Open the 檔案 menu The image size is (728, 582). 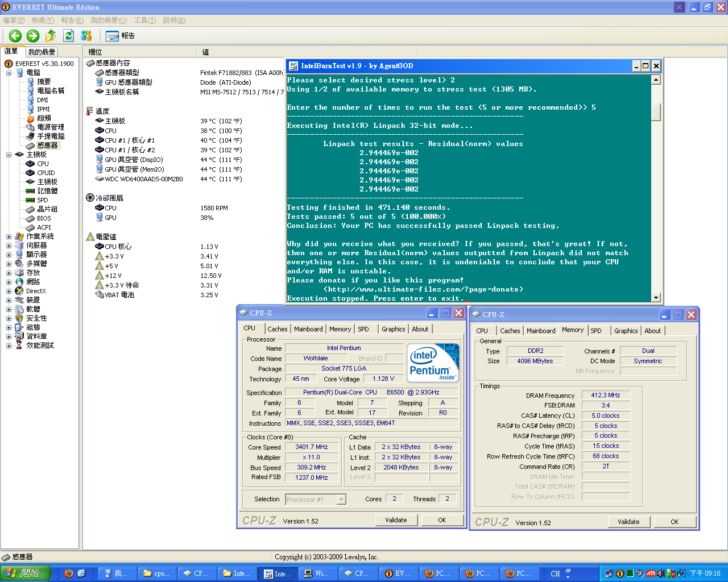(14, 20)
